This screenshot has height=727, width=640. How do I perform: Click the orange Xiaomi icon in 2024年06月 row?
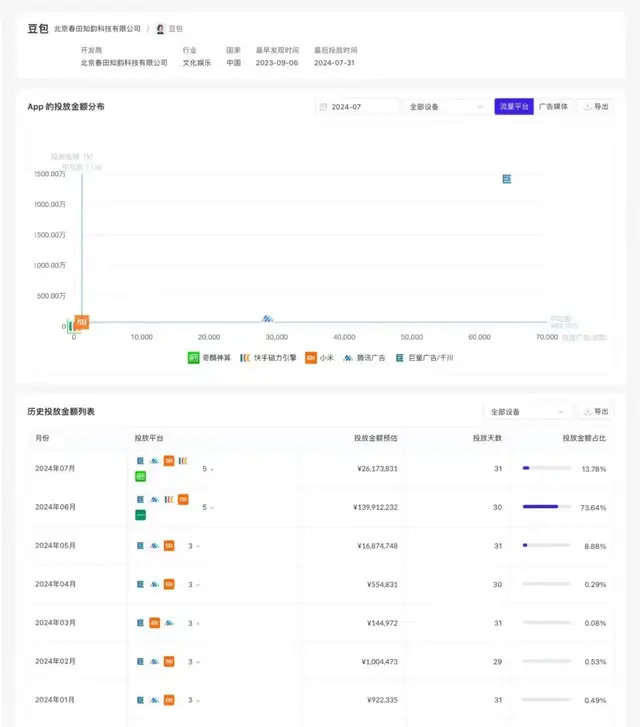click(183, 499)
